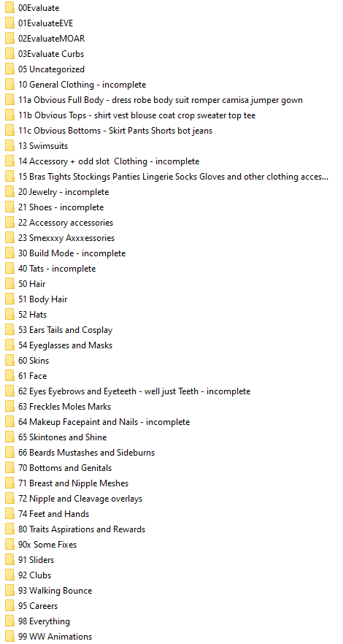Select "65 Skintones and Shine" folder name
This screenshot has width=343, height=644.
(x=62, y=437)
